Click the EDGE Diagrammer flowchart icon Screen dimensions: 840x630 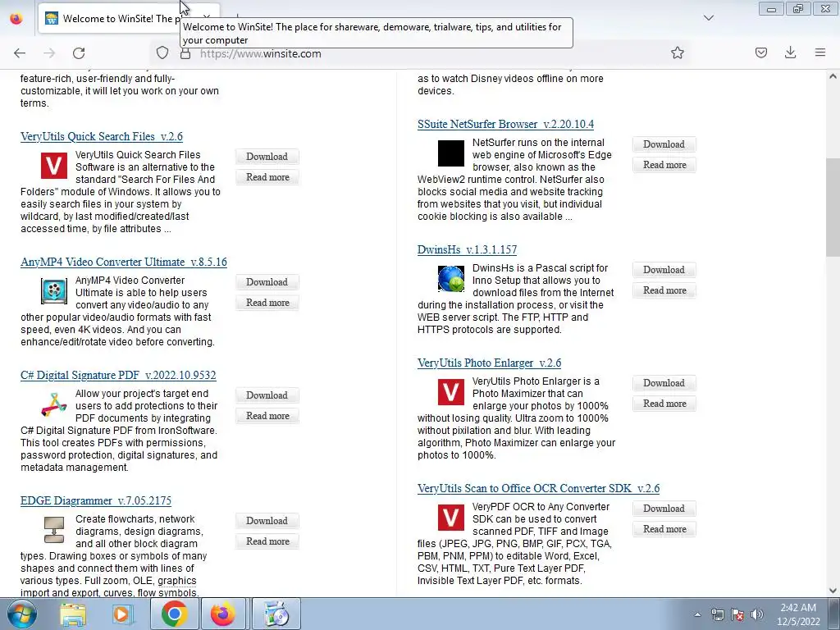(54, 530)
